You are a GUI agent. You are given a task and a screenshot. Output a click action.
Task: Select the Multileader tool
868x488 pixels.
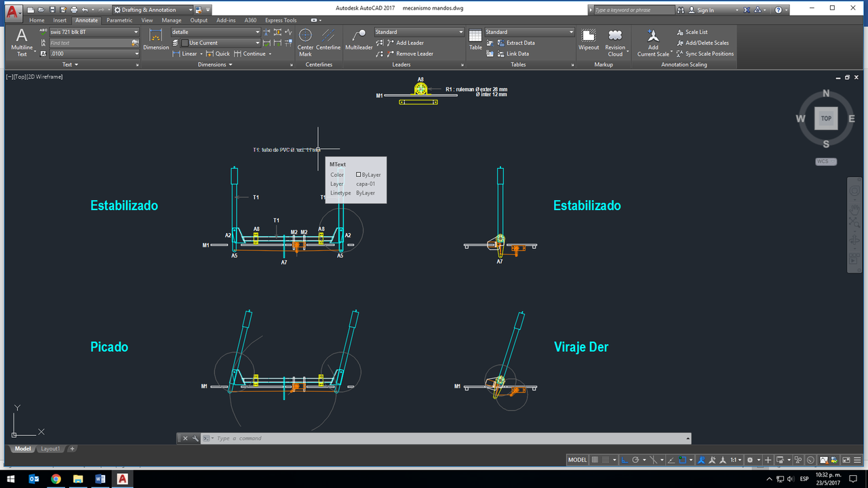359,39
